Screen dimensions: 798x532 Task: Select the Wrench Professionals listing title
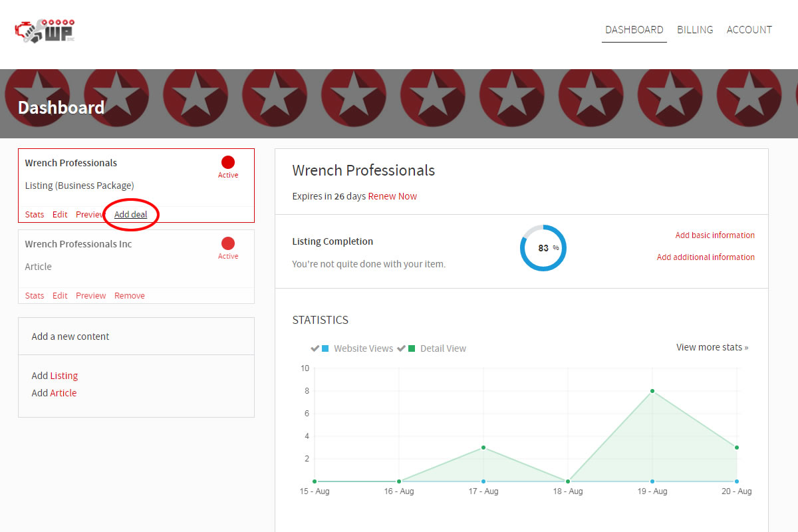(x=71, y=163)
